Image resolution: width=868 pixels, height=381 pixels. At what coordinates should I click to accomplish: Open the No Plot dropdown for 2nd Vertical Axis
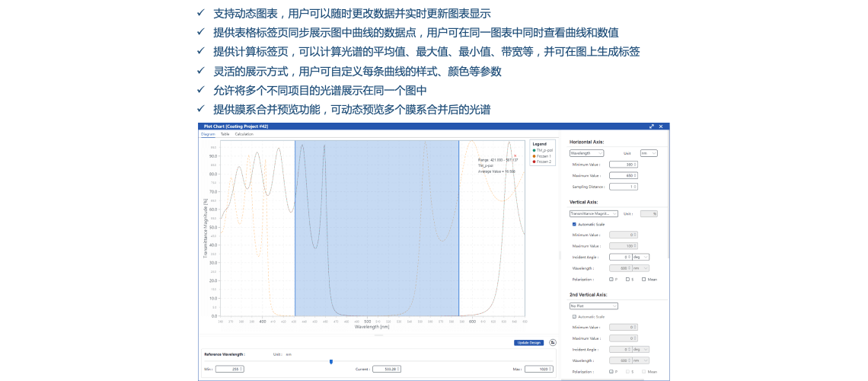593,306
